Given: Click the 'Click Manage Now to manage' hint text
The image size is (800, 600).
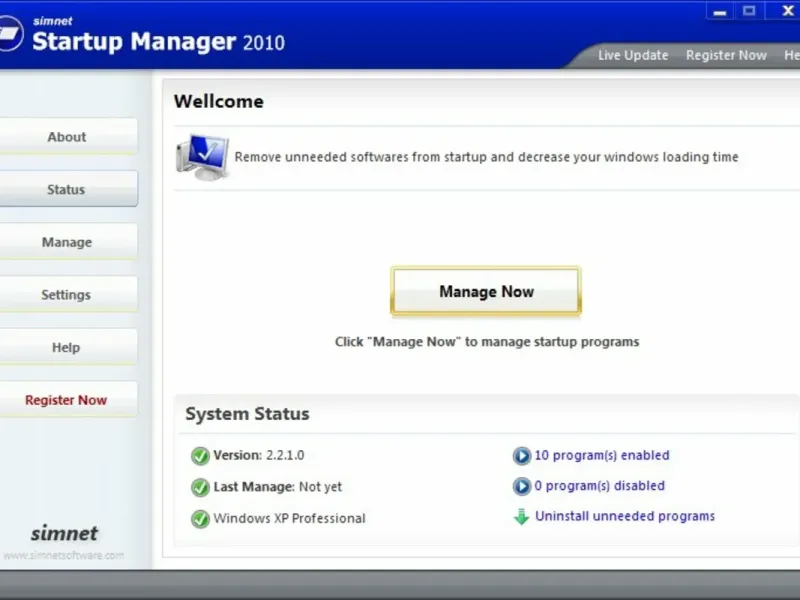Looking at the screenshot, I should pos(487,341).
